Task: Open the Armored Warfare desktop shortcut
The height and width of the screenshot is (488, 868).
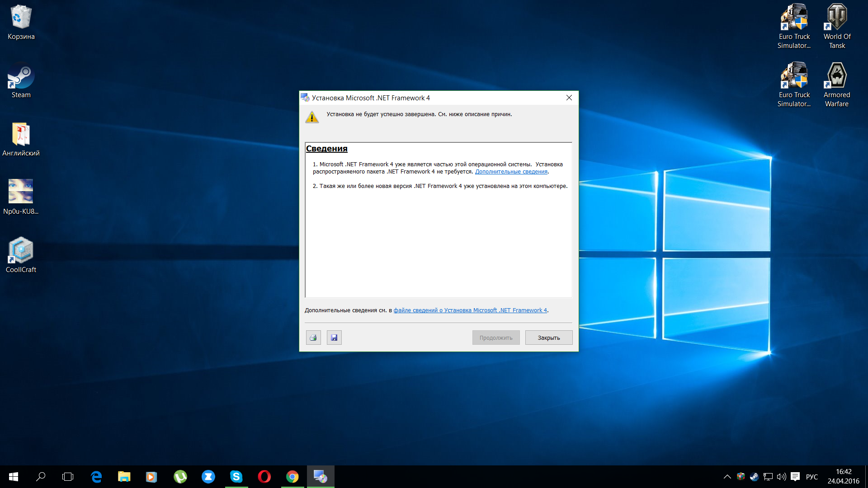Action: [837, 84]
